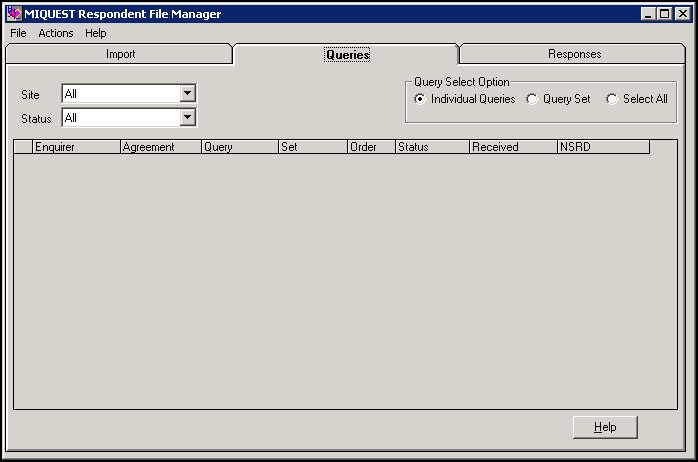Sort by the Enquirer column header

(76, 147)
